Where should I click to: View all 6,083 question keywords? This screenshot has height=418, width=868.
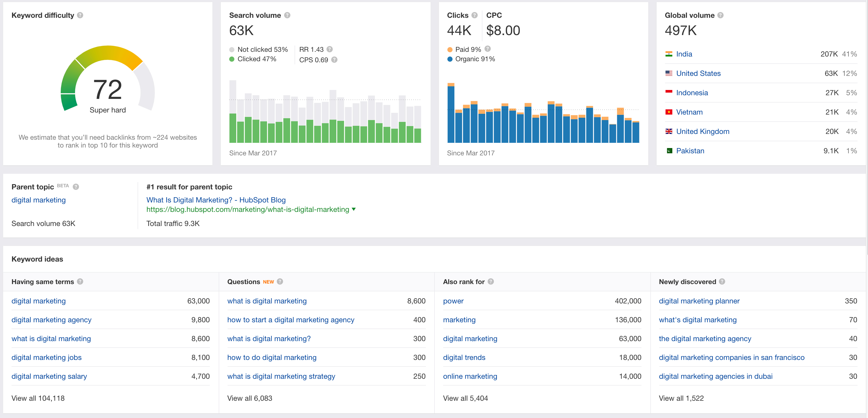(250, 398)
